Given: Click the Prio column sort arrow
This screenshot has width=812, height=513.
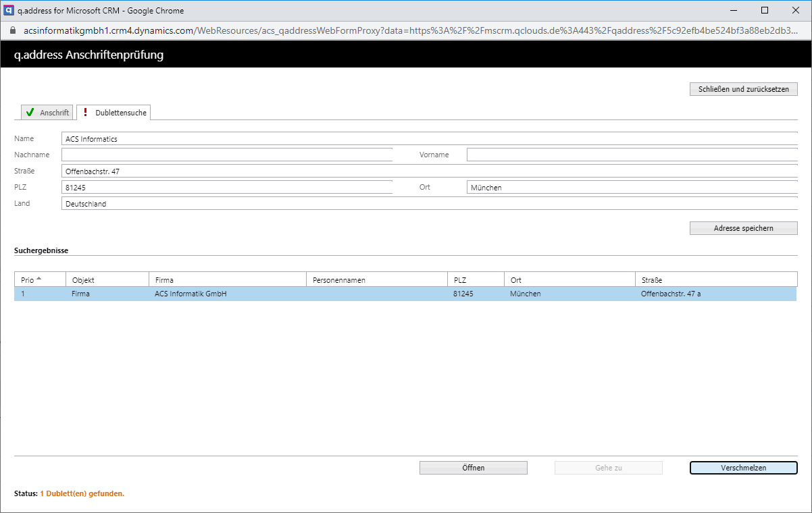Looking at the screenshot, I should tap(39, 279).
